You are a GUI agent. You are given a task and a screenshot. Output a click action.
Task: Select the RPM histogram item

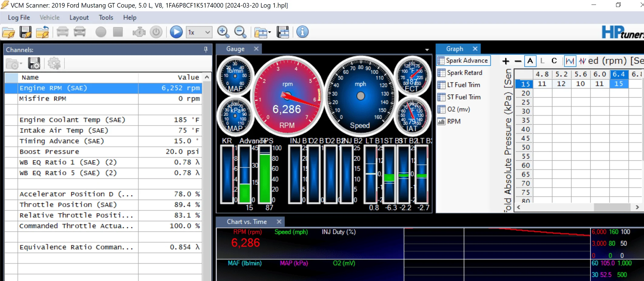pyautogui.click(x=449, y=121)
